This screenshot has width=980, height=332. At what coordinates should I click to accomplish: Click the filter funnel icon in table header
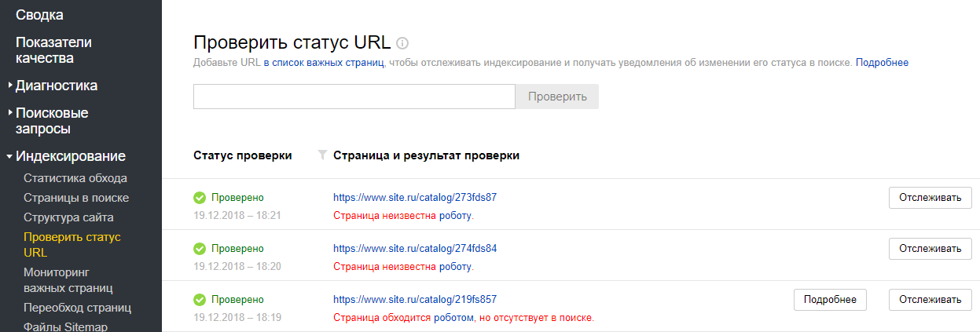[x=322, y=155]
